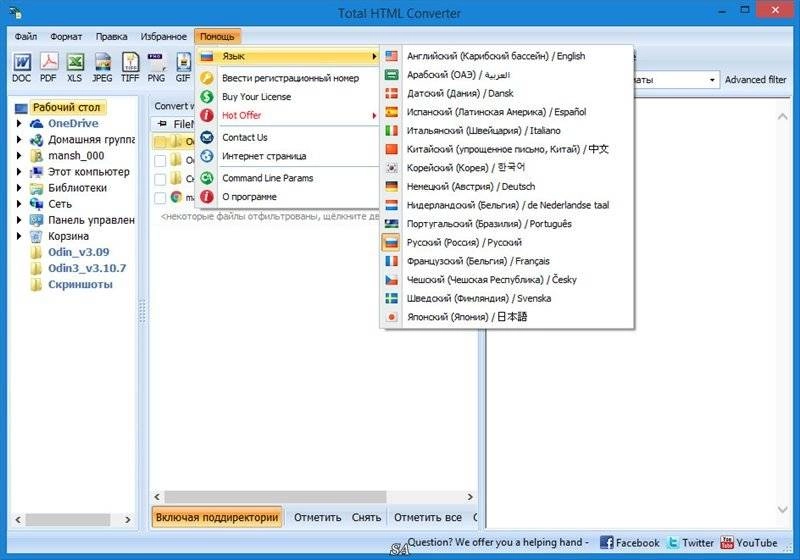The width and height of the screenshot is (800, 560).
Task: Expand the Этот компьютер tree node
Action: [x=19, y=172]
